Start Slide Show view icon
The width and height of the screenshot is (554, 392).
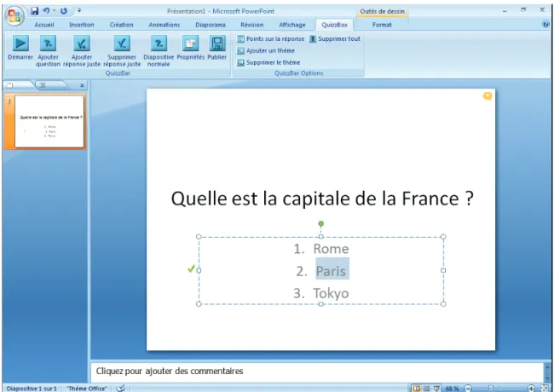pos(436,389)
